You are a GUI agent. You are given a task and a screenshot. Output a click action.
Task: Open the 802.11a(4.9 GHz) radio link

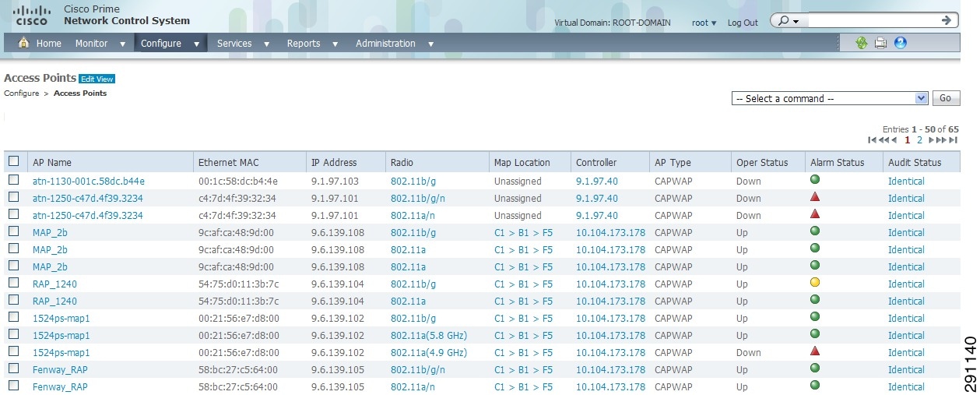[429, 352]
